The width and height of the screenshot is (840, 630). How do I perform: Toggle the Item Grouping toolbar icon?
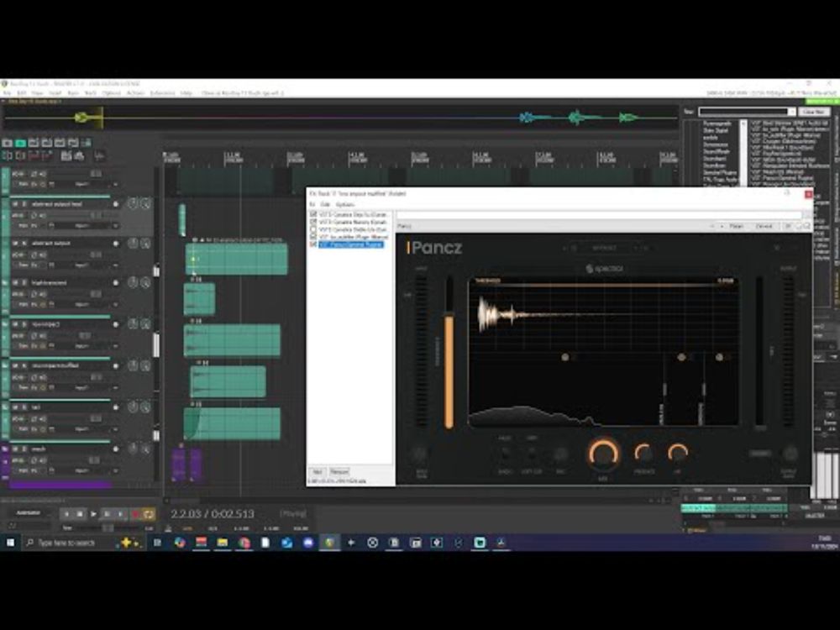[x=20, y=156]
